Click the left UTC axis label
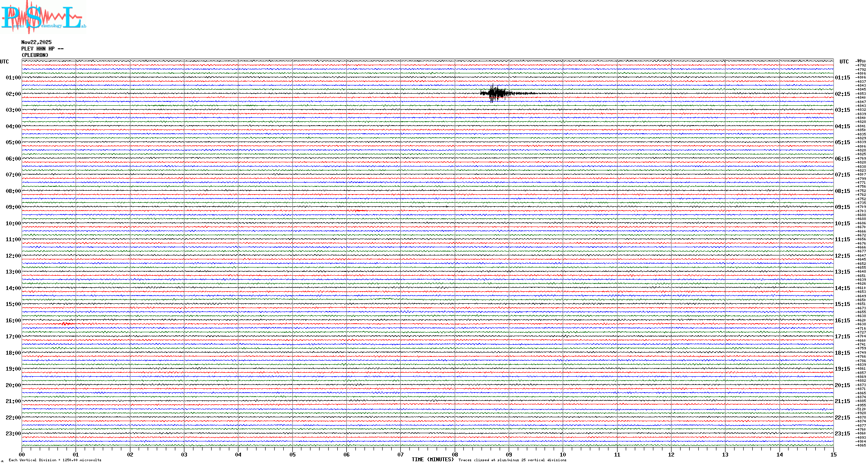Screen dimensions: 868x466 [4, 62]
